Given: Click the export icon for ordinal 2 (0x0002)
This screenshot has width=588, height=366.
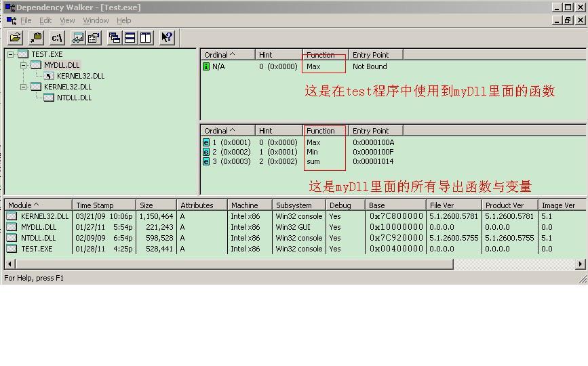Looking at the screenshot, I should pyautogui.click(x=206, y=152).
